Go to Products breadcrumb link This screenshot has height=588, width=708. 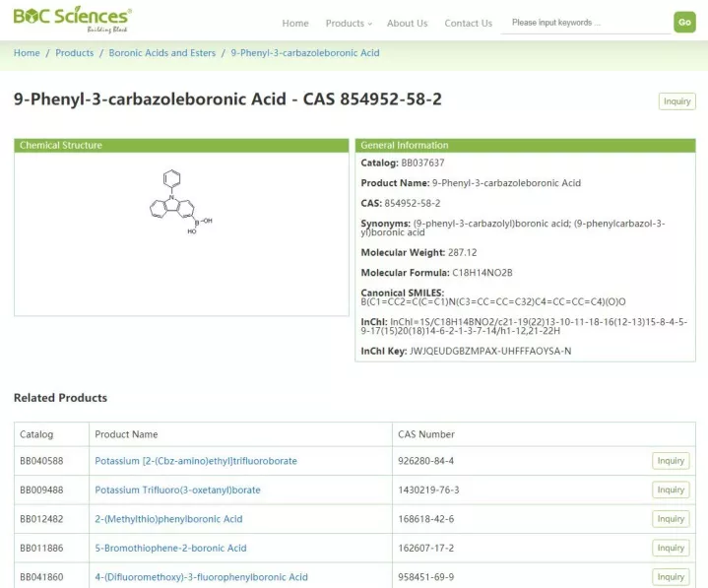click(x=75, y=53)
